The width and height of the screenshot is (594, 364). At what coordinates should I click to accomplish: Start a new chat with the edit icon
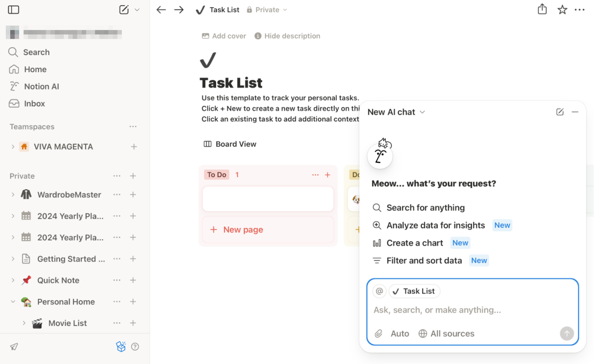560,112
